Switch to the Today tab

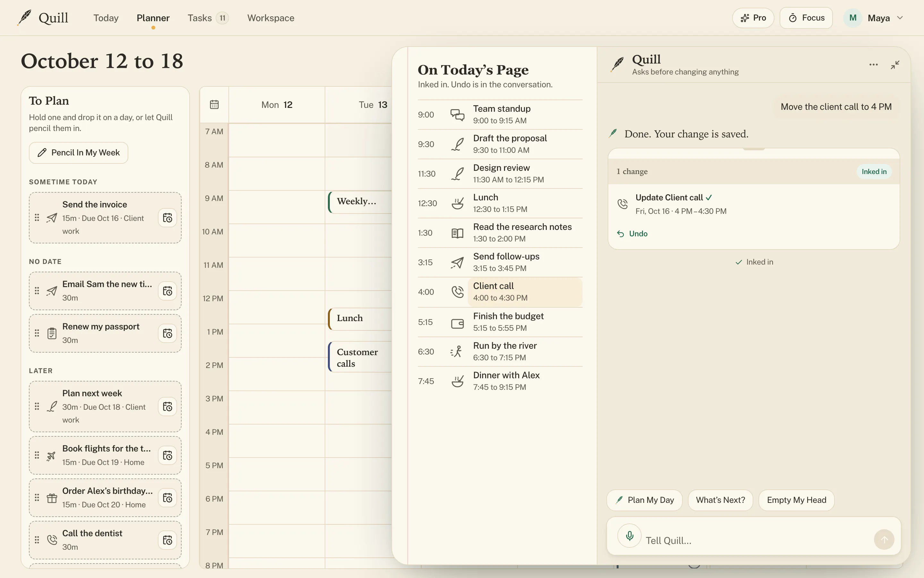tap(106, 18)
